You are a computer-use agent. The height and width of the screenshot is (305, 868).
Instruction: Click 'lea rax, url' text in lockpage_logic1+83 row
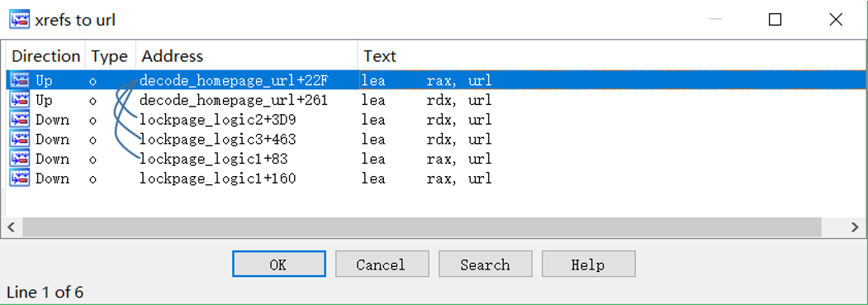click(426, 159)
